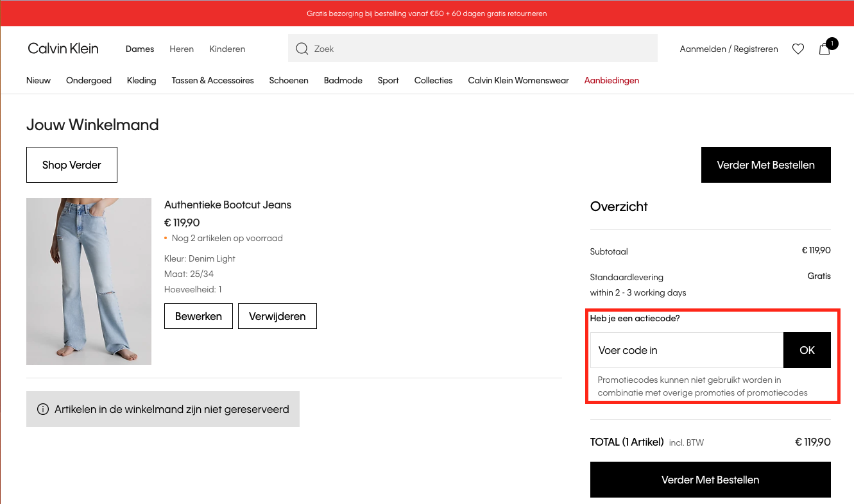Click Aanmelden / Registreren link
The image size is (854, 504).
(729, 49)
